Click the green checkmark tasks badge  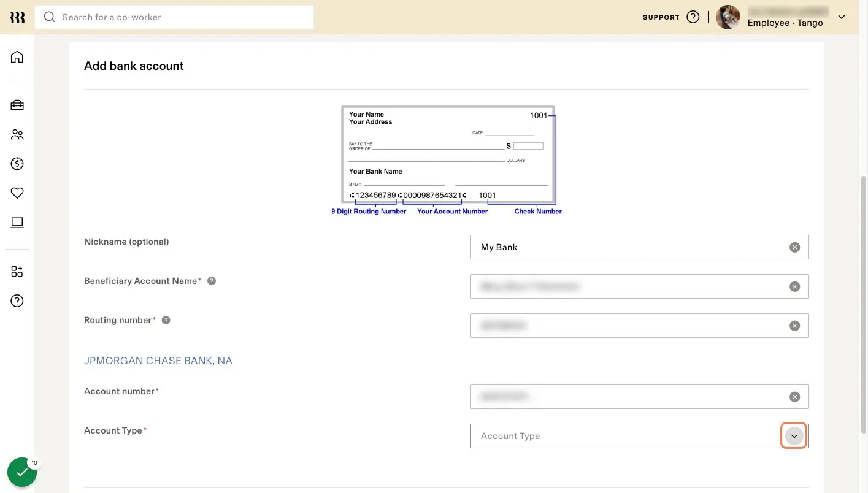[22, 472]
